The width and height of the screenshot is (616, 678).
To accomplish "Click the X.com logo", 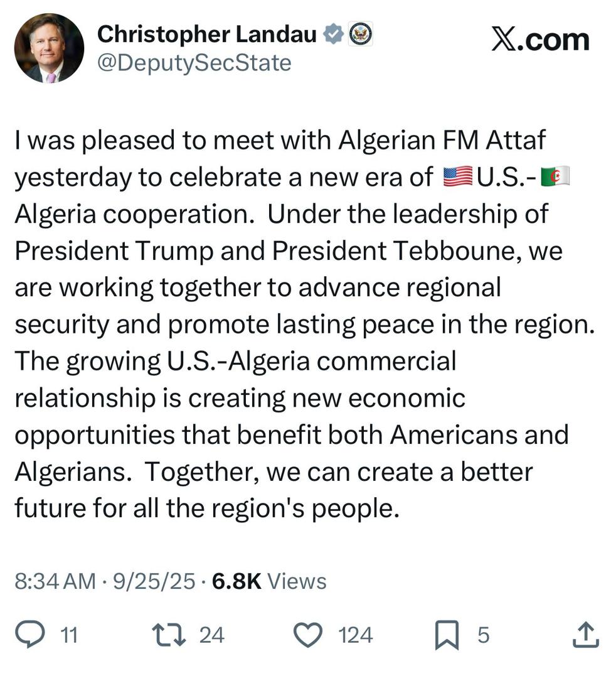I will tap(539, 40).
